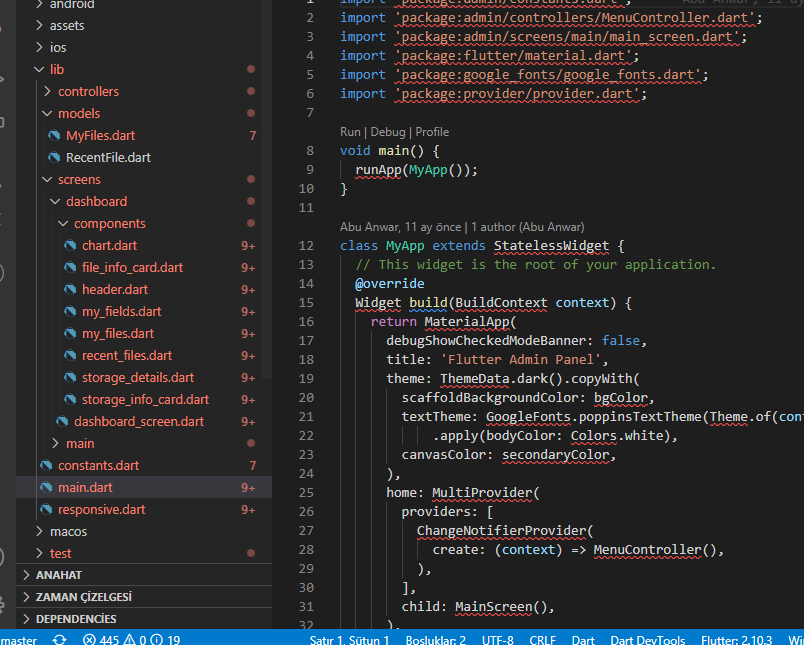Click the Dart icon beside MyFiles.dart

[54, 136]
